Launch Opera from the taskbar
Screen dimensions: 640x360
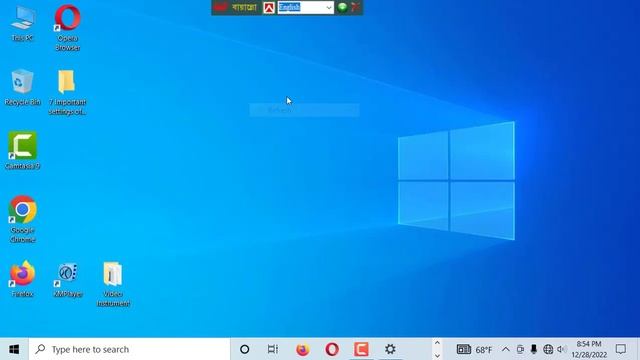[x=332, y=349]
